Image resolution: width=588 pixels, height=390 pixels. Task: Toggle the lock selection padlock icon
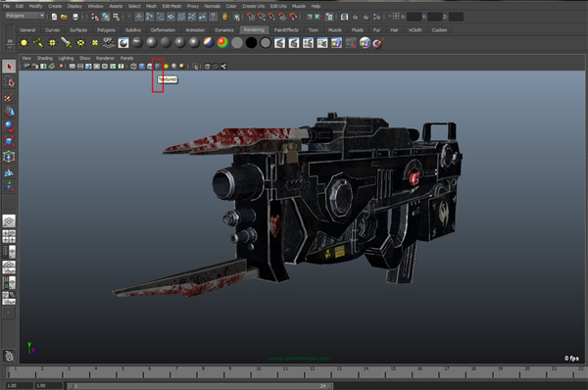tap(224, 17)
